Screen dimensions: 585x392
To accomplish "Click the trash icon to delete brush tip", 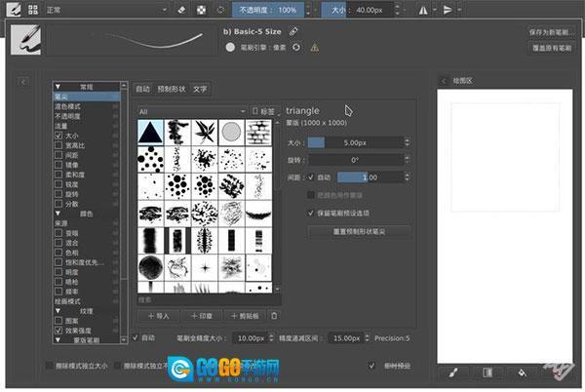I will [274, 315].
